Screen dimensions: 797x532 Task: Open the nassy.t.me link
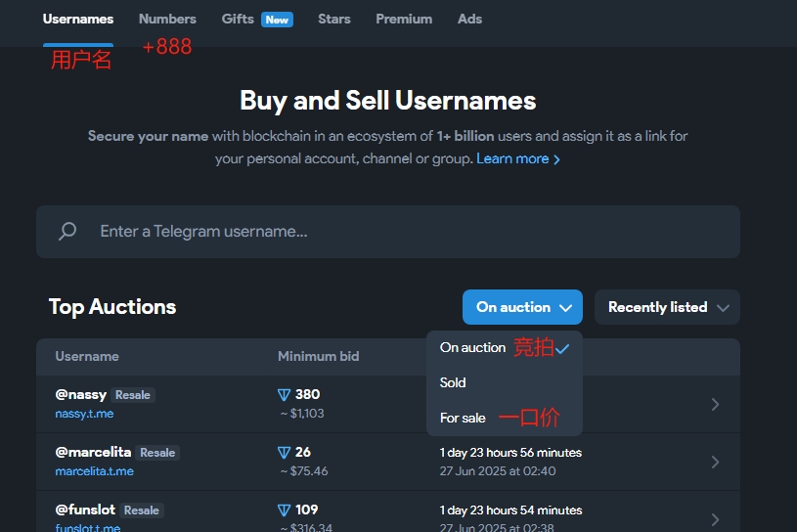(84, 414)
